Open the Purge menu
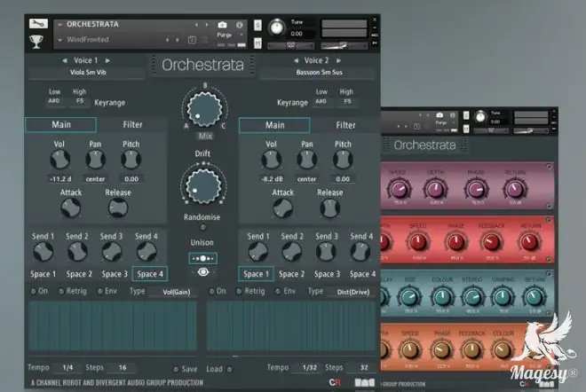 (225, 35)
